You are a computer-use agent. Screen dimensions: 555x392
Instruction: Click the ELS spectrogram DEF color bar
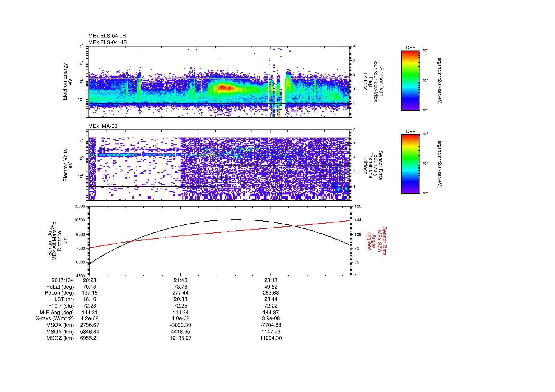[410, 80]
